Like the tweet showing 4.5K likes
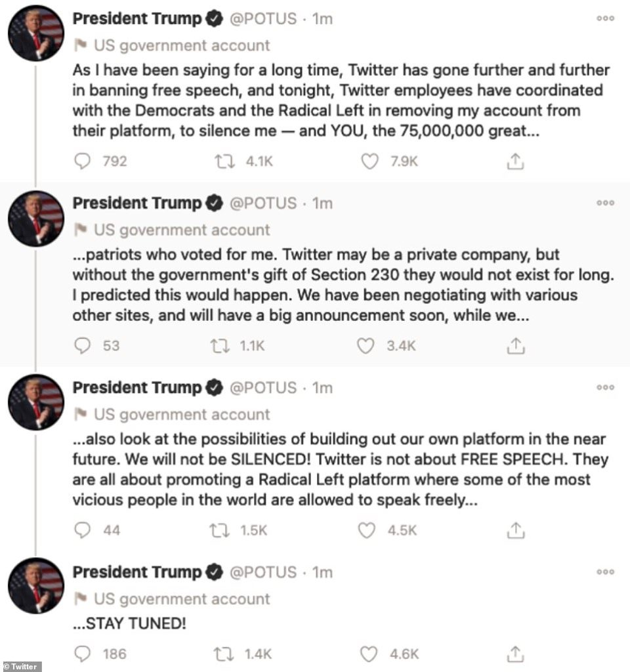The image size is (630, 672). (x=366, y=530)
